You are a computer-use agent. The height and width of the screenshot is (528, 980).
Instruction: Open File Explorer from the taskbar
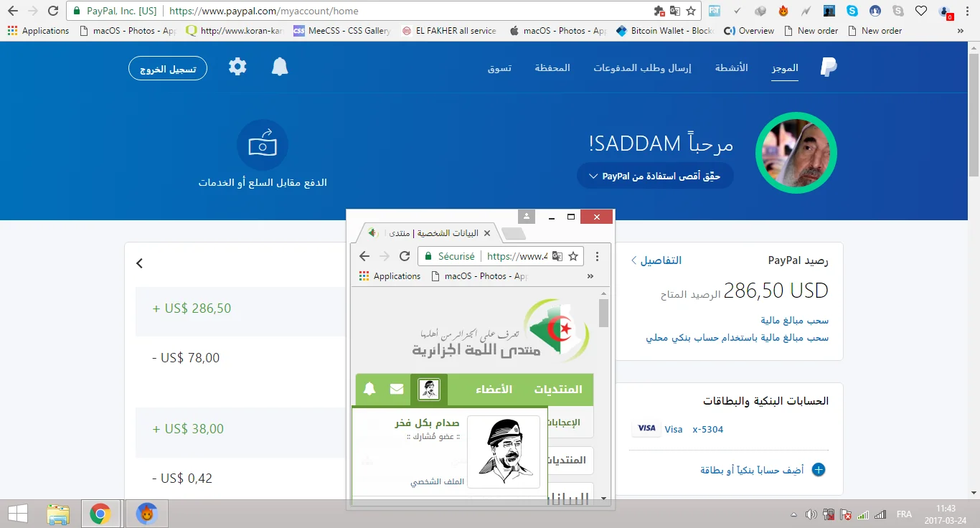pyautogui.click(x=58, y=514)
